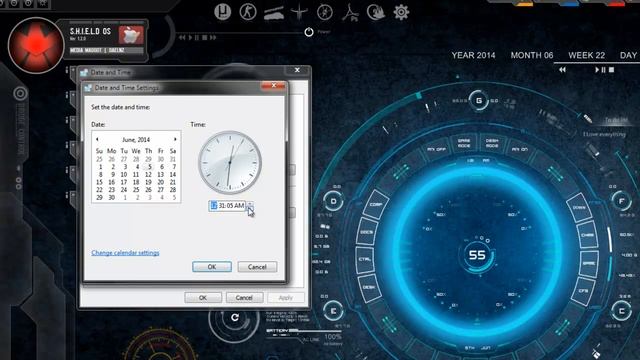
Task: Click the racing car game icon
Action: tap(273, 13)
